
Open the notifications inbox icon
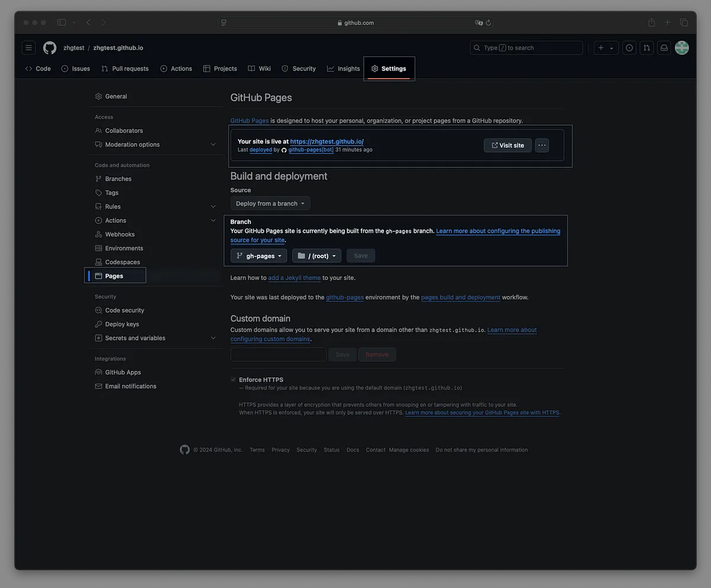tap(664, 48)
